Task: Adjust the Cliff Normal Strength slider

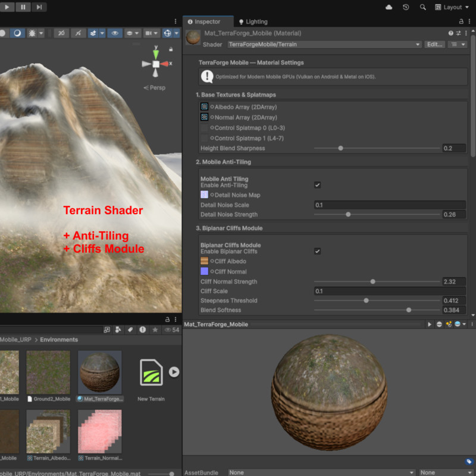Action: coord(373,281)
